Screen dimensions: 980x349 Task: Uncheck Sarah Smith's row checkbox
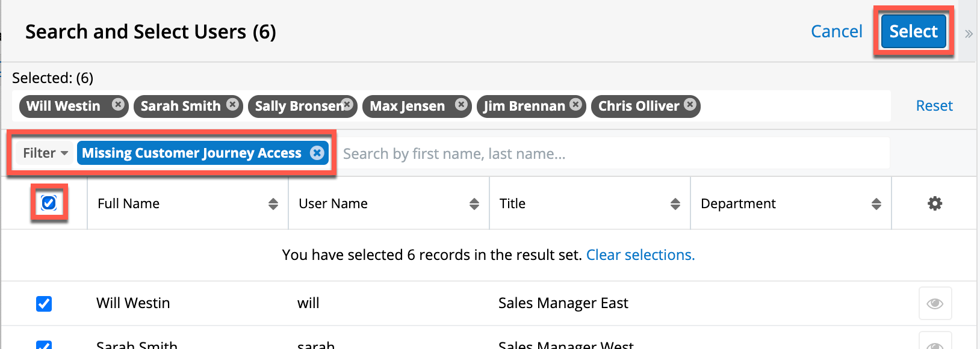click(44, 345)
